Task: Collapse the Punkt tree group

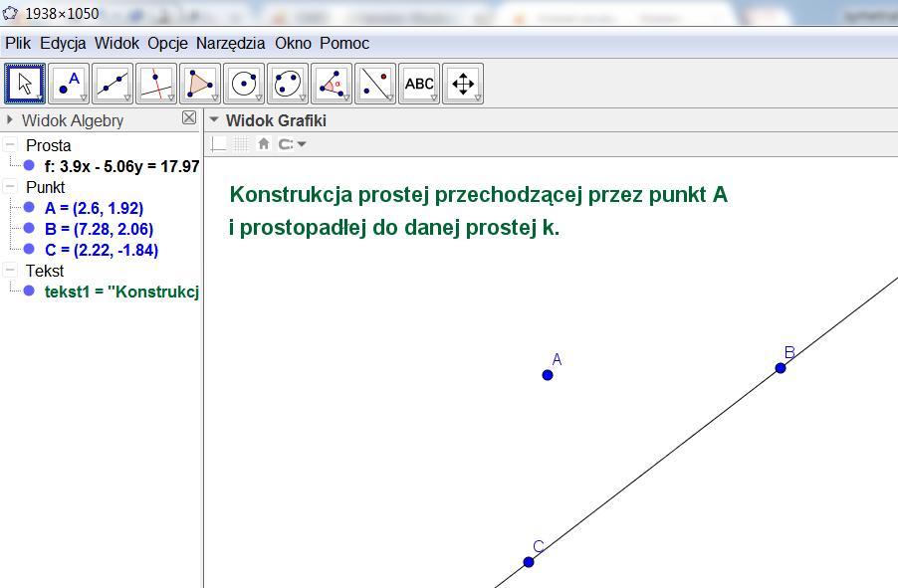Action: pos(10,187)
